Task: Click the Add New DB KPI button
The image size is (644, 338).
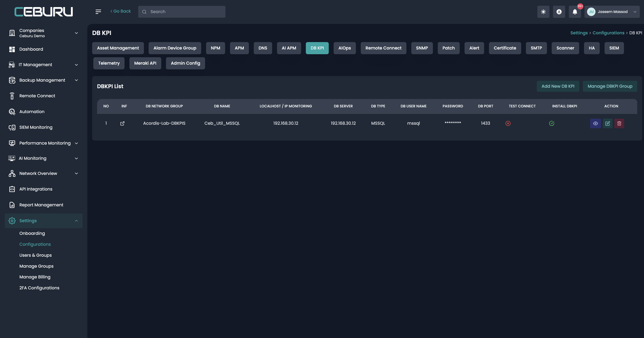Action: click(558, 86)
